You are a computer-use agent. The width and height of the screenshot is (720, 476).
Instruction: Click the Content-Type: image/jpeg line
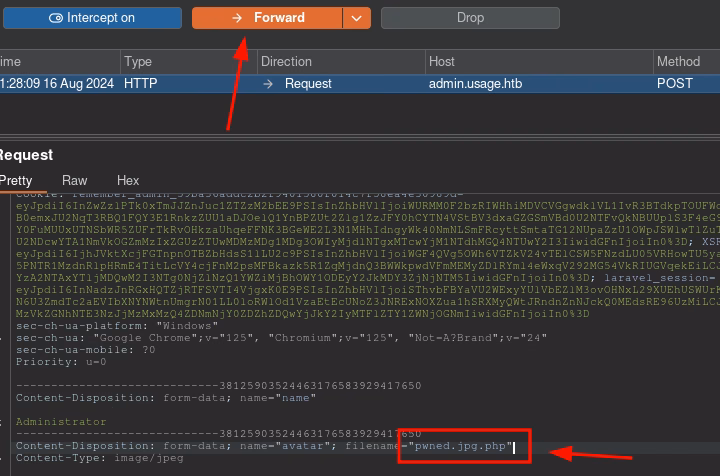coord(100,458)
